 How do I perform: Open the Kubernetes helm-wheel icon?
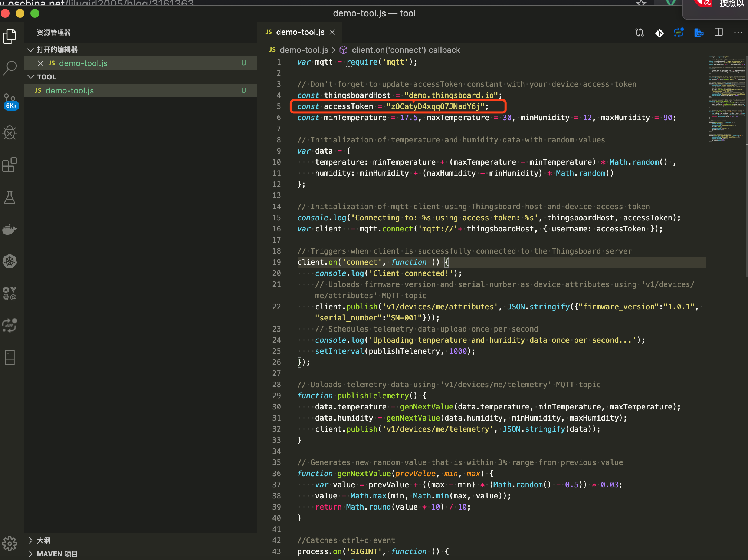point(10,261)
